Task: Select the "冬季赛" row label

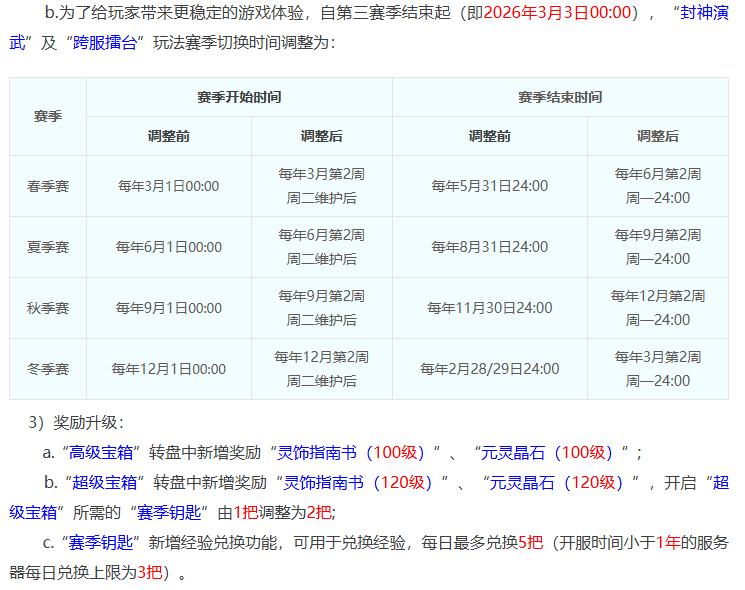Action: click(48, 369)
